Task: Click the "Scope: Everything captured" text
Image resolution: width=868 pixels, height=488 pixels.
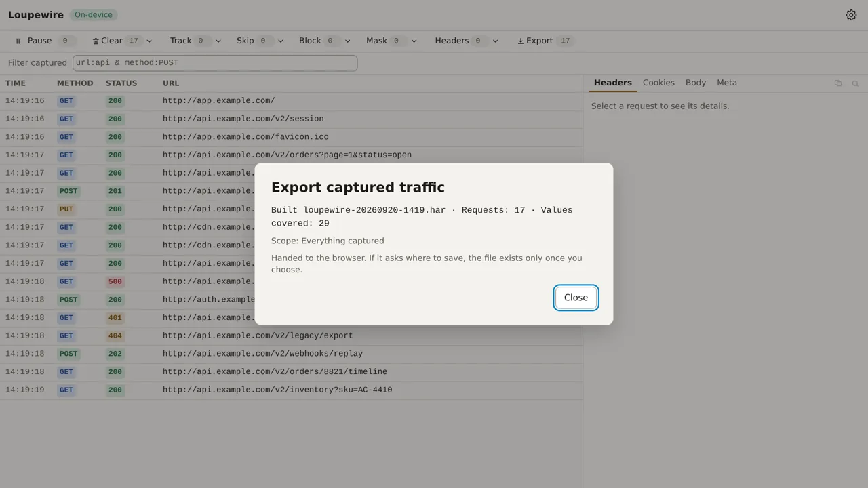Action: click(328, 241)
